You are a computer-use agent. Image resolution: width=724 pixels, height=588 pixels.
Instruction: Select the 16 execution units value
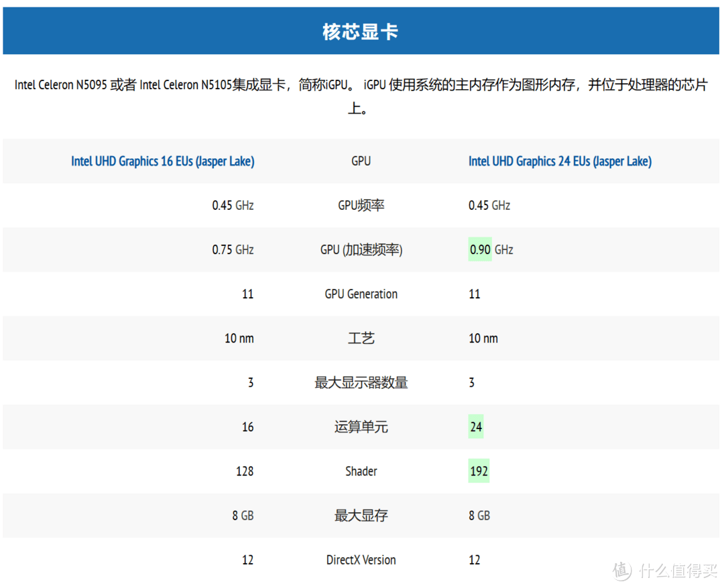pyautogui.click(x=248, y=427)
